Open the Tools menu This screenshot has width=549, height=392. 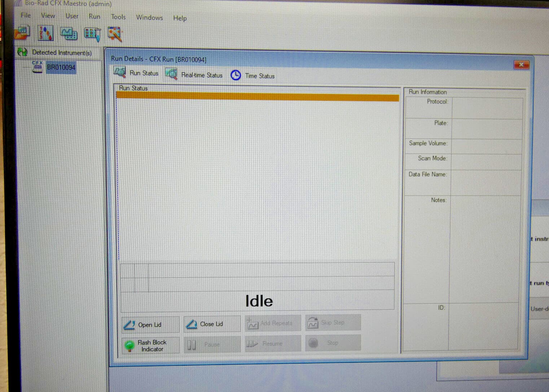pos(118,17)
